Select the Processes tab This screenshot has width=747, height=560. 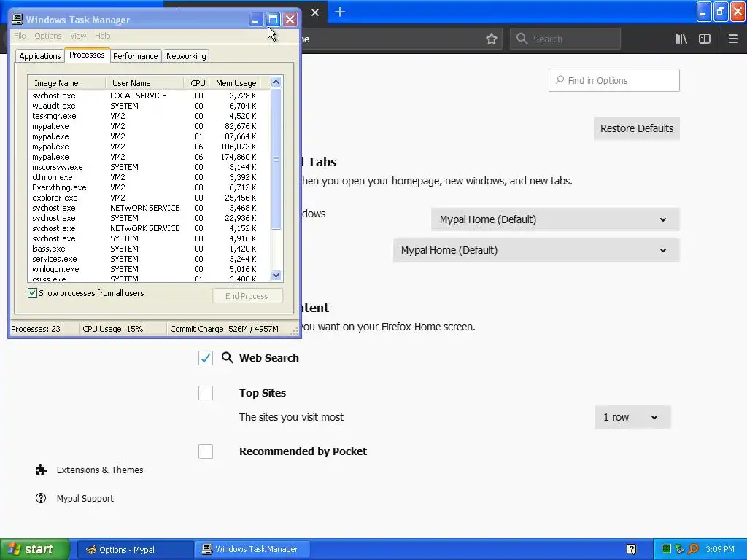pos(87,55)
